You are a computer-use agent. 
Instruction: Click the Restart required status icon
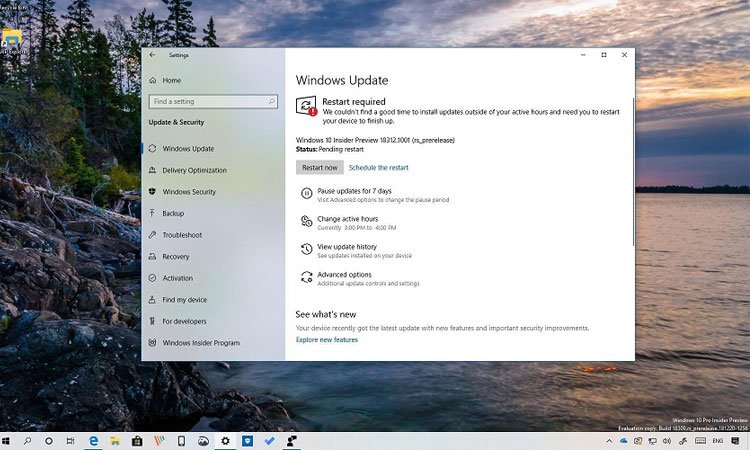(307, 107)
